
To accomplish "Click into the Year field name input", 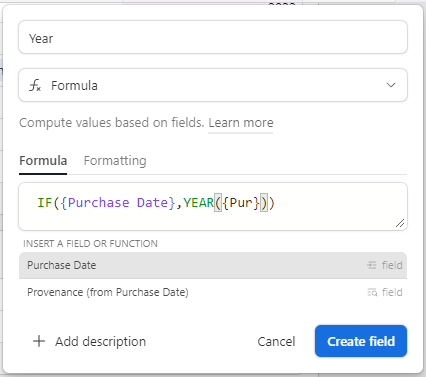I will [x=213, y=37].
